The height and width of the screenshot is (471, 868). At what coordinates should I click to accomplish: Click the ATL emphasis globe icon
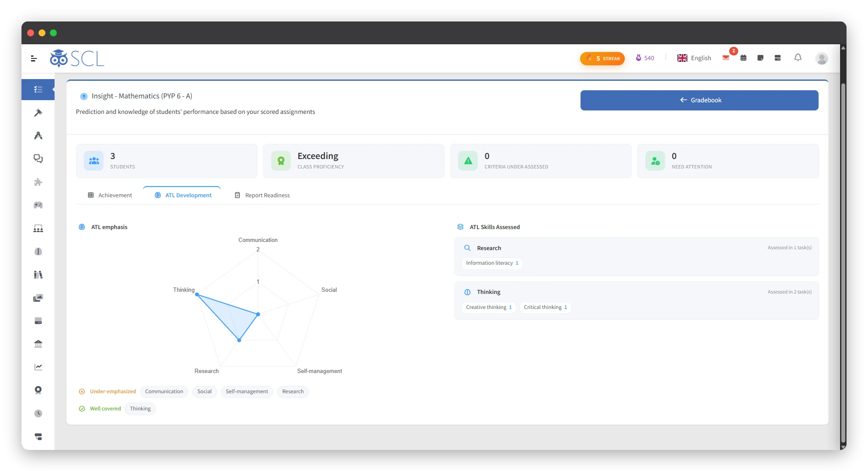[x=82, y=227]
